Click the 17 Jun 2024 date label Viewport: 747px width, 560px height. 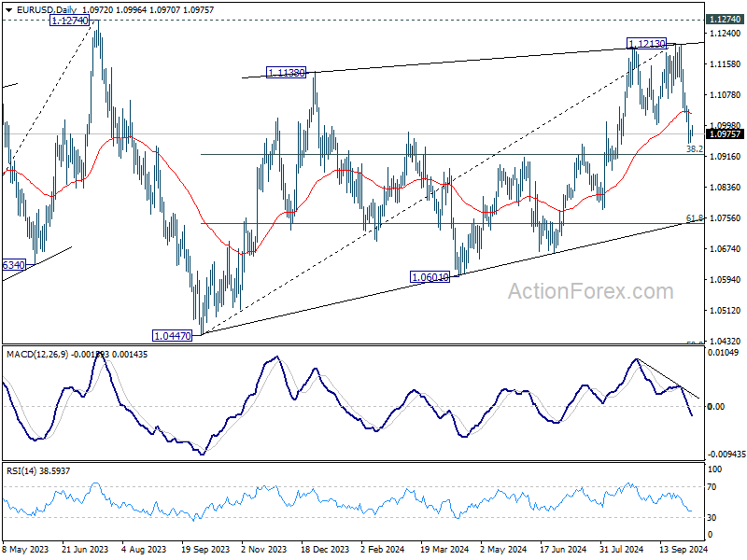[x=563, y=549]
